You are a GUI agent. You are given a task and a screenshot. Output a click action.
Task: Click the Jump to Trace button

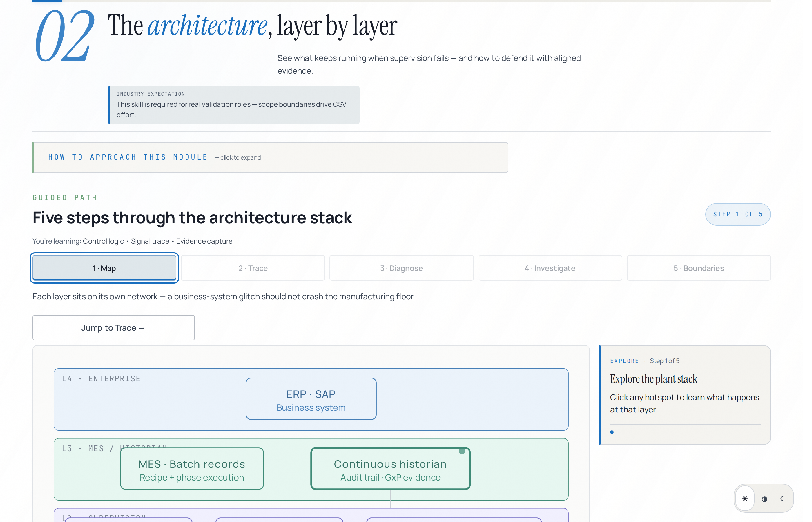tap(113, 328)
